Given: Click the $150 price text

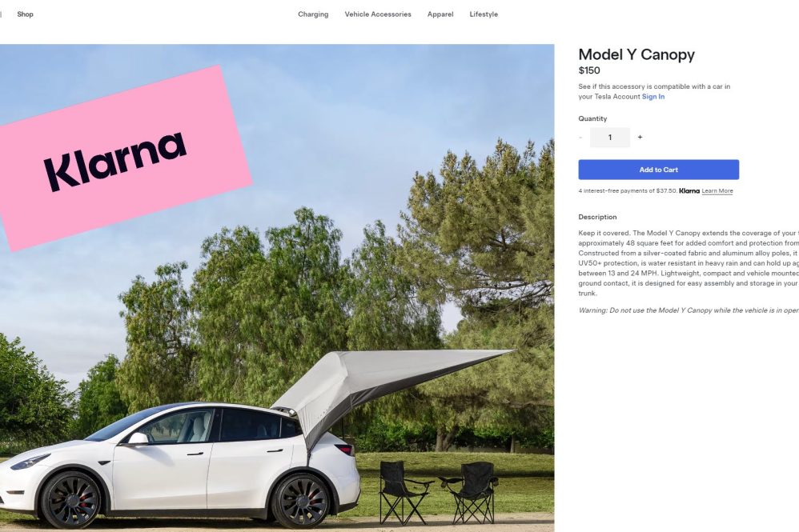Looking at the screenshot, I should (x=589, y=70).
